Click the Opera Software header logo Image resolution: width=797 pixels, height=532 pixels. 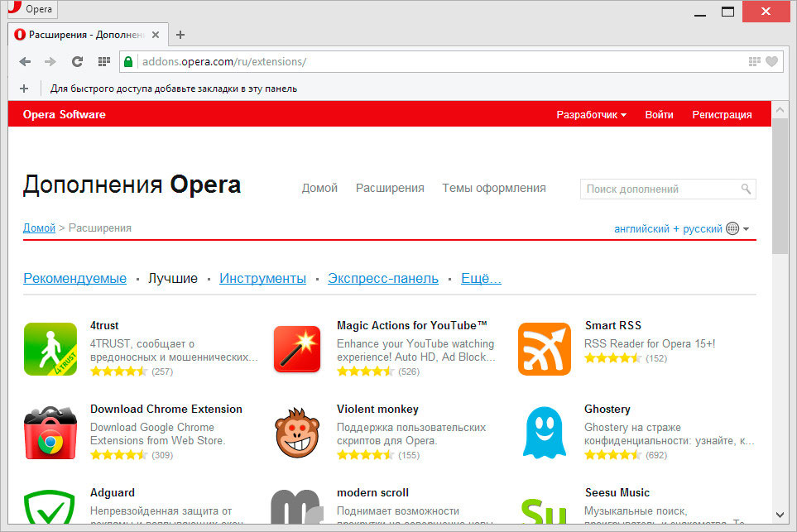(x=64, y=114)
